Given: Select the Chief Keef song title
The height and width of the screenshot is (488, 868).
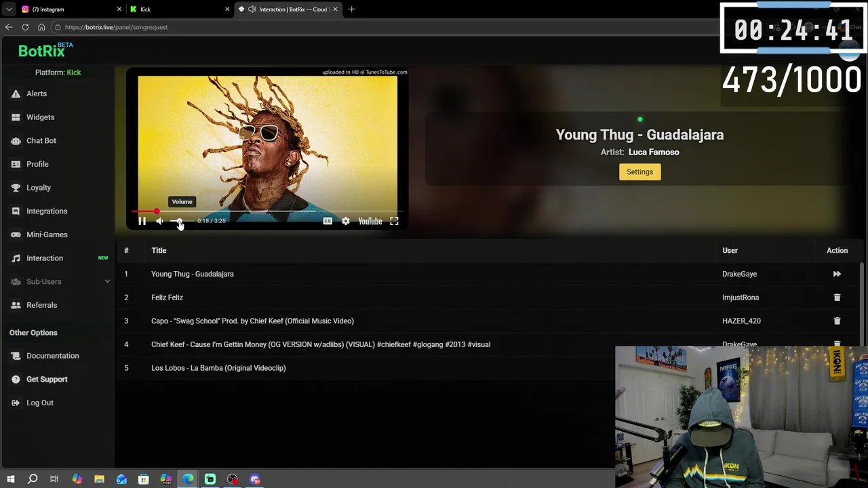Looking at the screenshot, I should 321,344.
